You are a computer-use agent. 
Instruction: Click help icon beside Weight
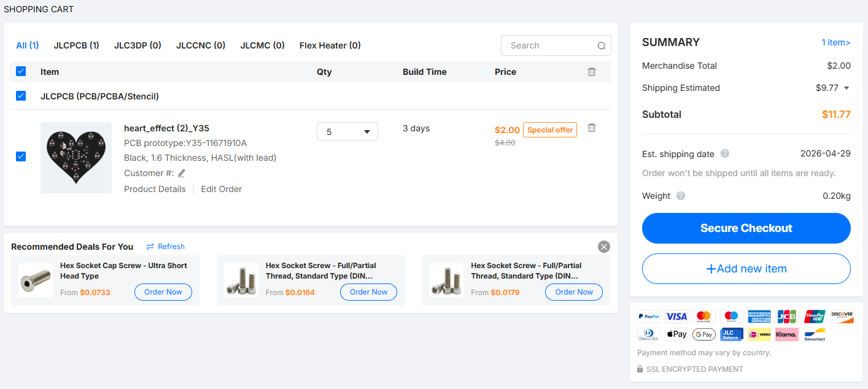(681, 196)
